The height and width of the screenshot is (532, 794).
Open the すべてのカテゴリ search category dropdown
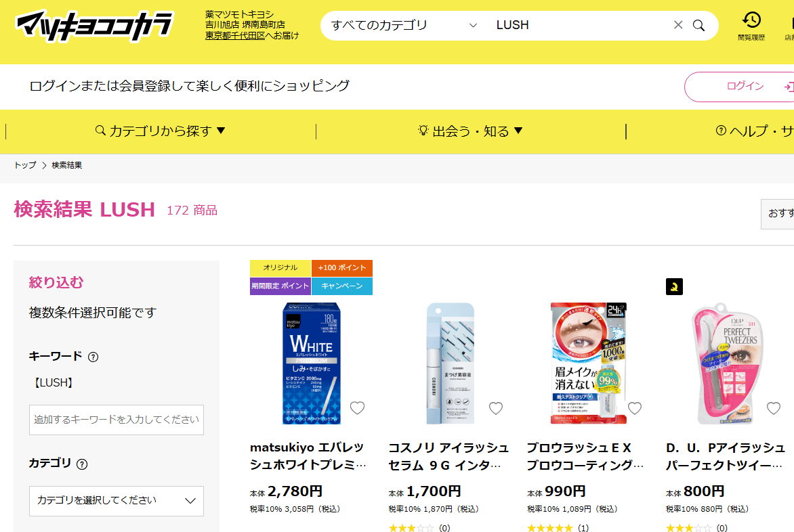coord(404,25)
